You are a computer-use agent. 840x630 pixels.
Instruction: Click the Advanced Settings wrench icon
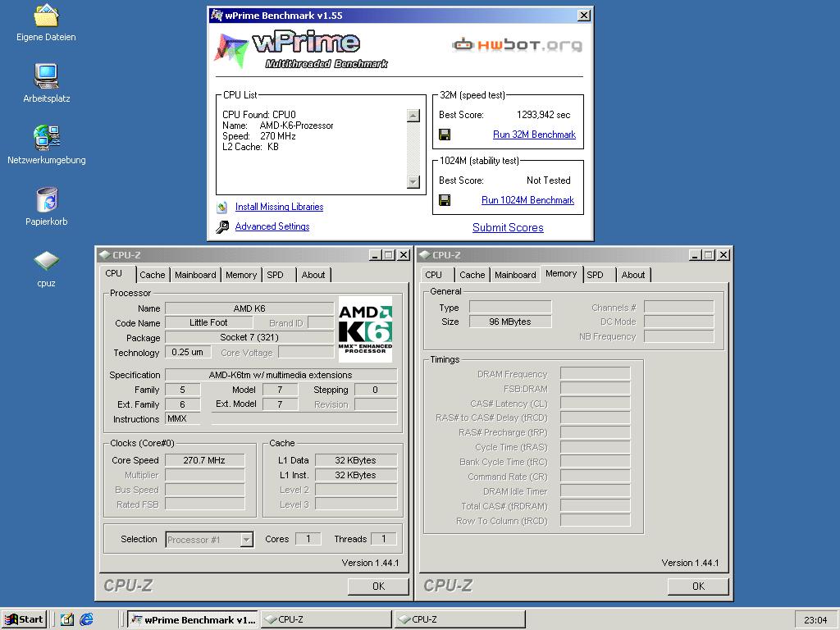[222, 227]
